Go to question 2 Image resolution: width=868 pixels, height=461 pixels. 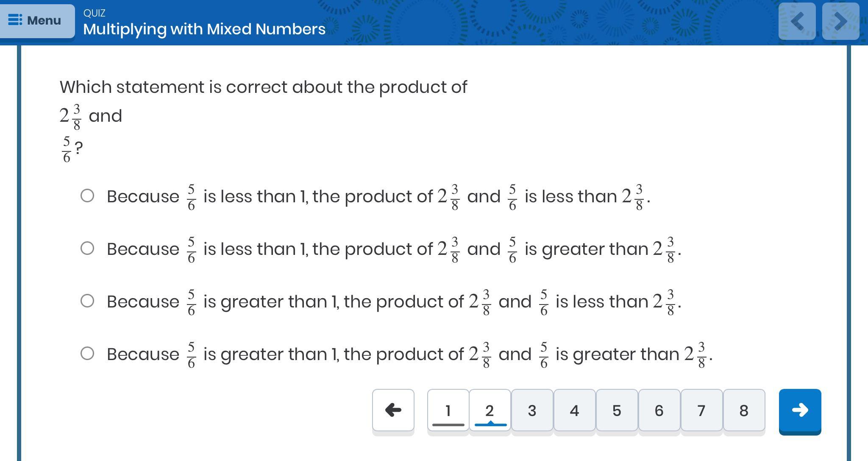click(490, 410)
